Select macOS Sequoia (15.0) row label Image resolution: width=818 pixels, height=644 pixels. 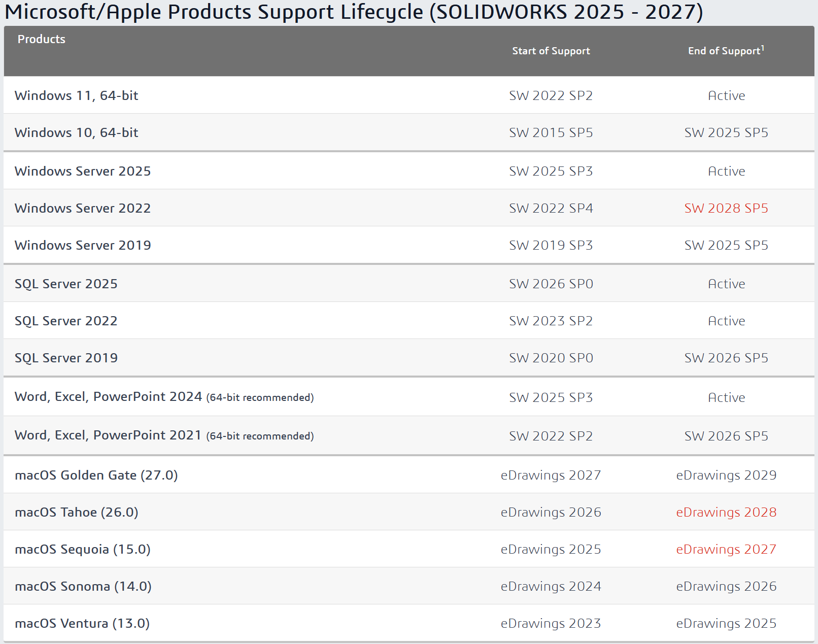[83, 549]
